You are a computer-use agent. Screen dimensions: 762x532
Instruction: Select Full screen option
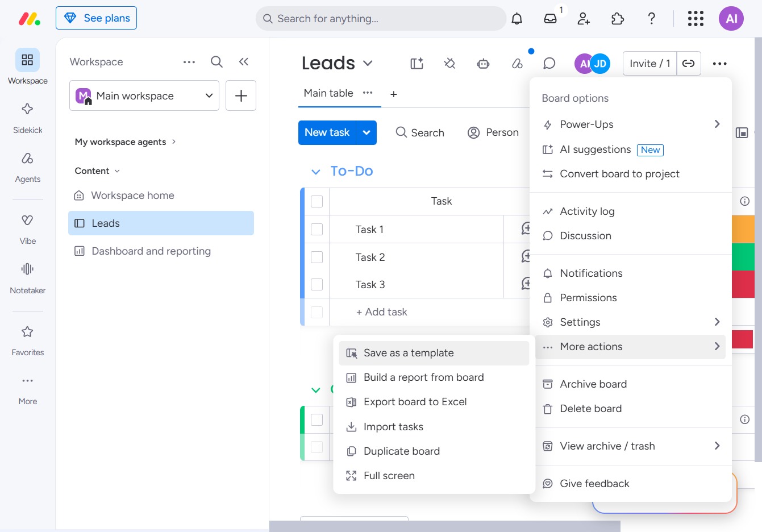pyautogui.click(x=434, y=476)
